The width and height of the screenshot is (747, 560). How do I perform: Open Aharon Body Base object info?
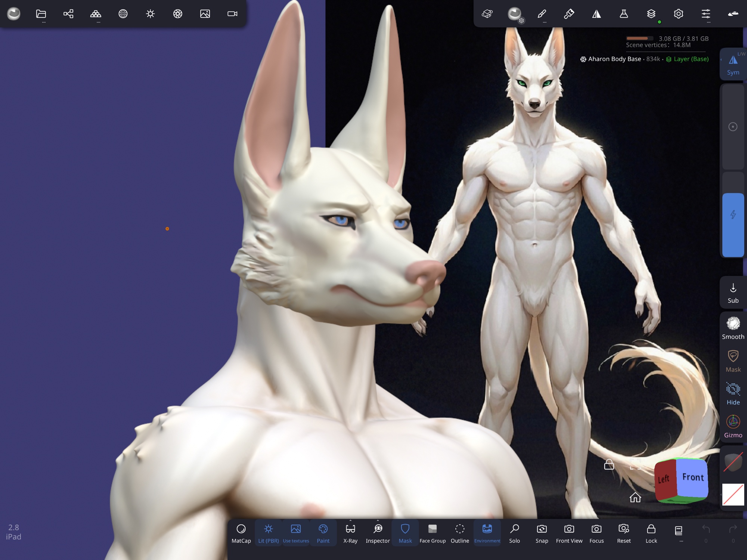coord(614,59)
